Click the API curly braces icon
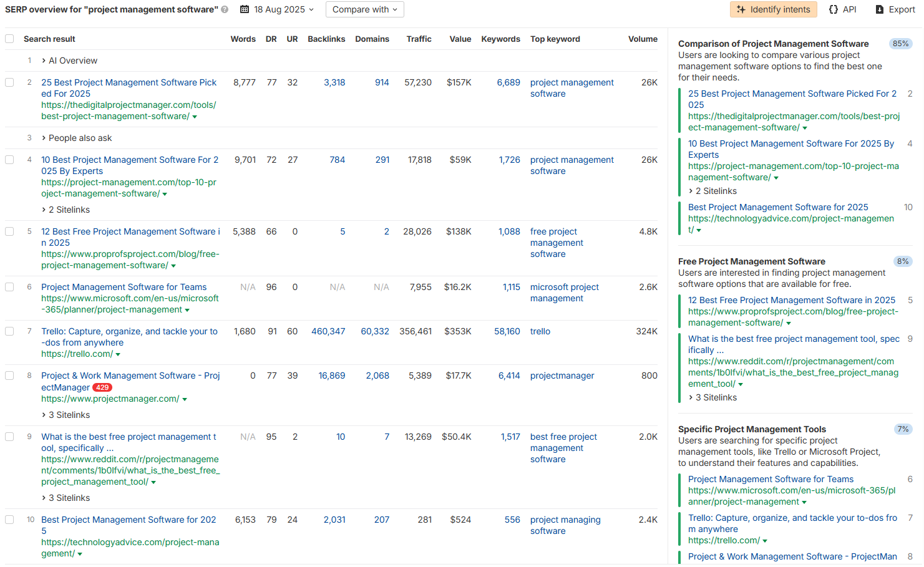Screen dimensions: 924x567 [x=834, y=10]
